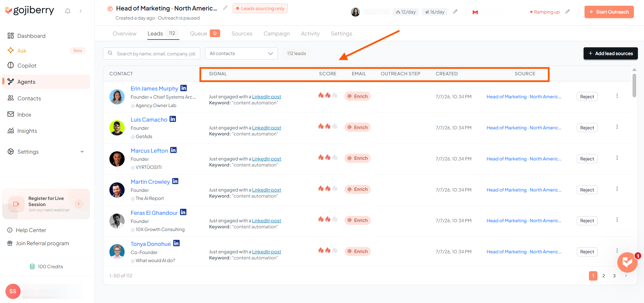Screen dimensions: 644x303
Task: Switch to the Campaign tab
Action: coord(277,33)
